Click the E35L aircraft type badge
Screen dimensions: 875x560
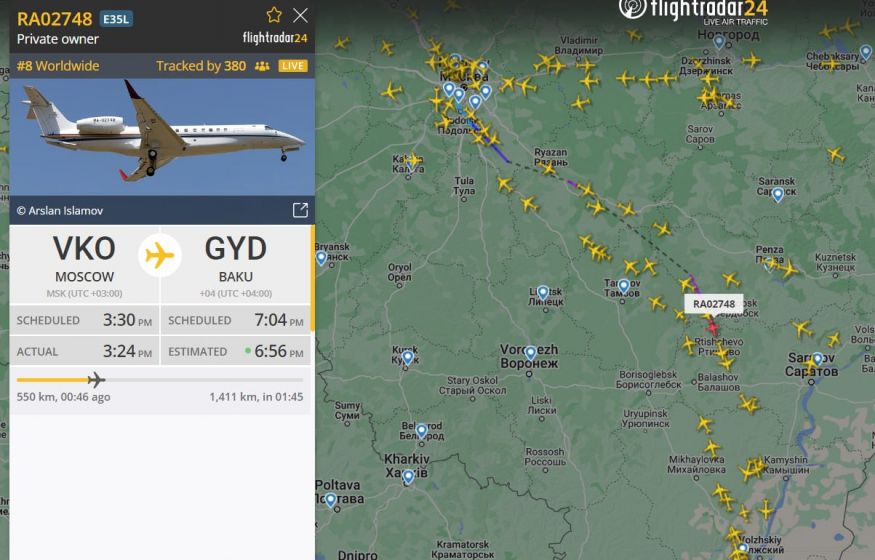pos(116,19)
